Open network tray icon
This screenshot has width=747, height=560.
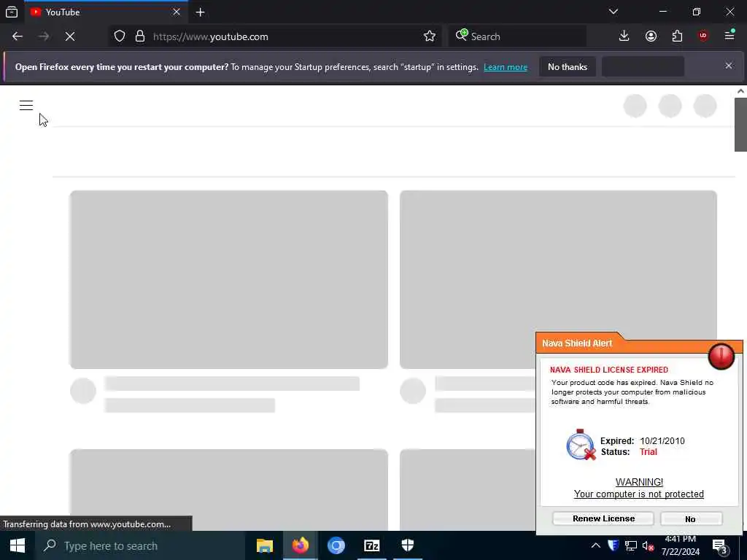tap(631, 545)
